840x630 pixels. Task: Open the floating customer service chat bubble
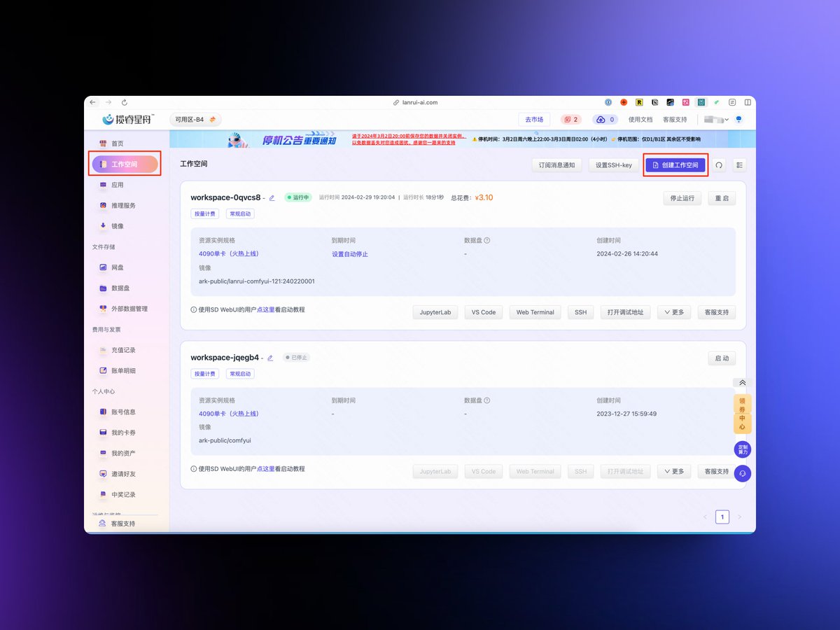743,473
